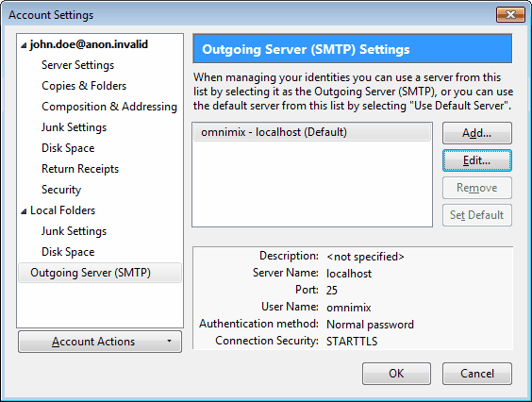Confirm settings with the OK button
The image size is (532, 402).
point(396,374)
